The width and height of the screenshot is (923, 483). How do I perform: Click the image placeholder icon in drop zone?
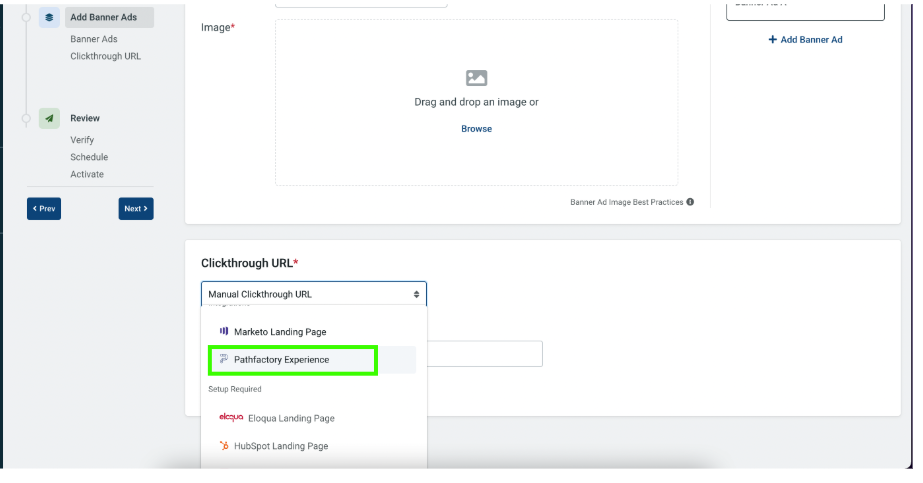(x=476, y=78)
